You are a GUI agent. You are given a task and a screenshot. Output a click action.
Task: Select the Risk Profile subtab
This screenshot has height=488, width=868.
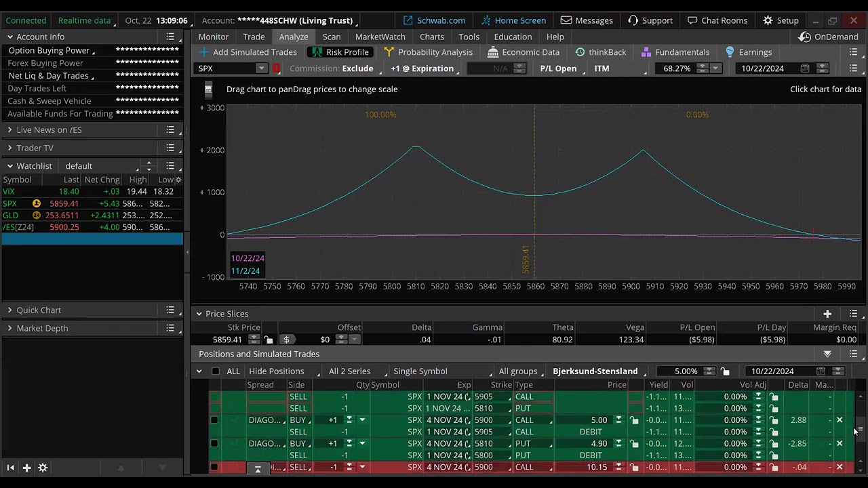coord(340,52)
